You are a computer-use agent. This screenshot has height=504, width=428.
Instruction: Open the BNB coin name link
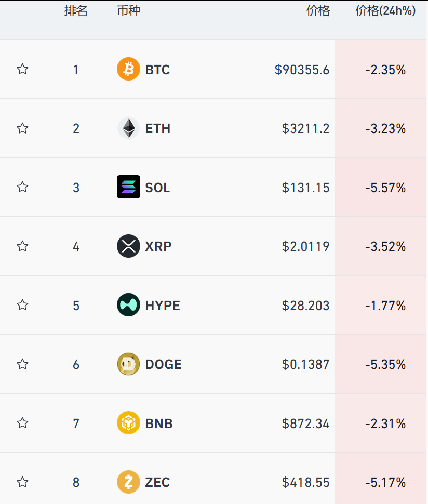159,423
